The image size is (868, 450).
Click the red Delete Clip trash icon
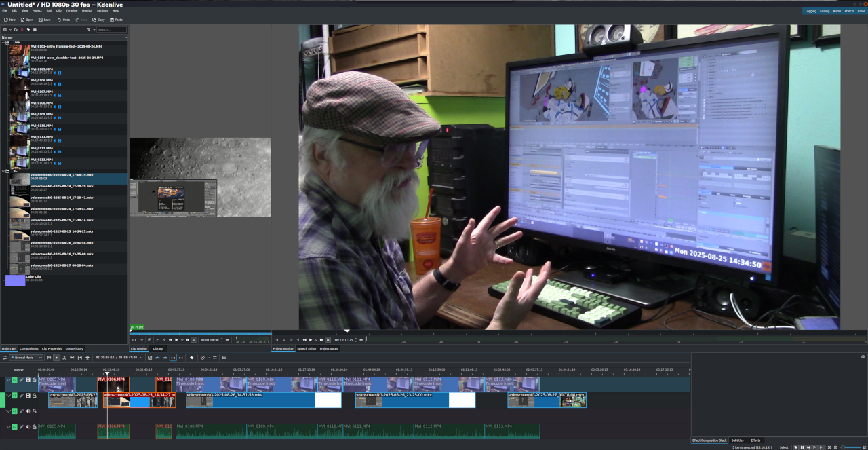pyautogui.click(x=22, y=29)
